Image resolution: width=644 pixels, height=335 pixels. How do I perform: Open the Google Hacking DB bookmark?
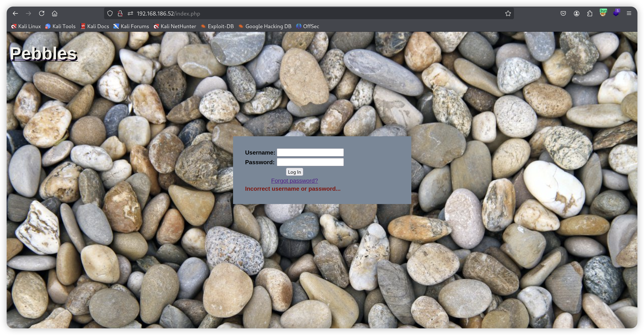click(265, 26)
